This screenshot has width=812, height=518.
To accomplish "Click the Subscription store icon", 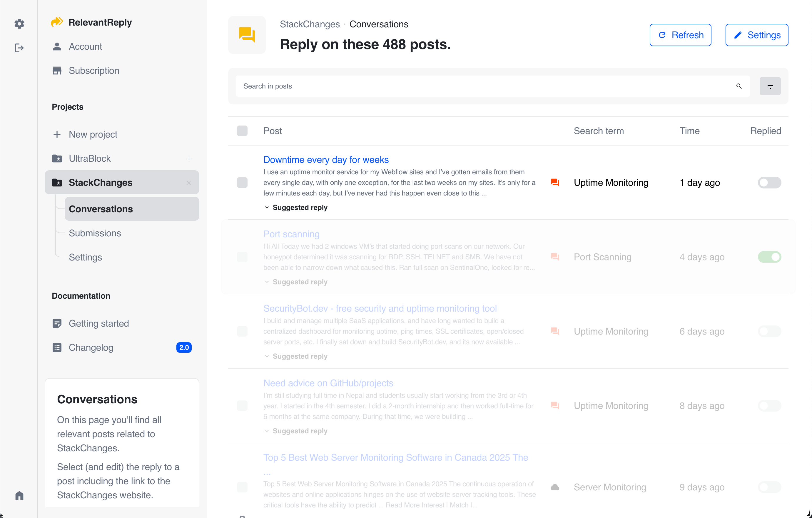I will pyautogui.click(x=57, y=71).
